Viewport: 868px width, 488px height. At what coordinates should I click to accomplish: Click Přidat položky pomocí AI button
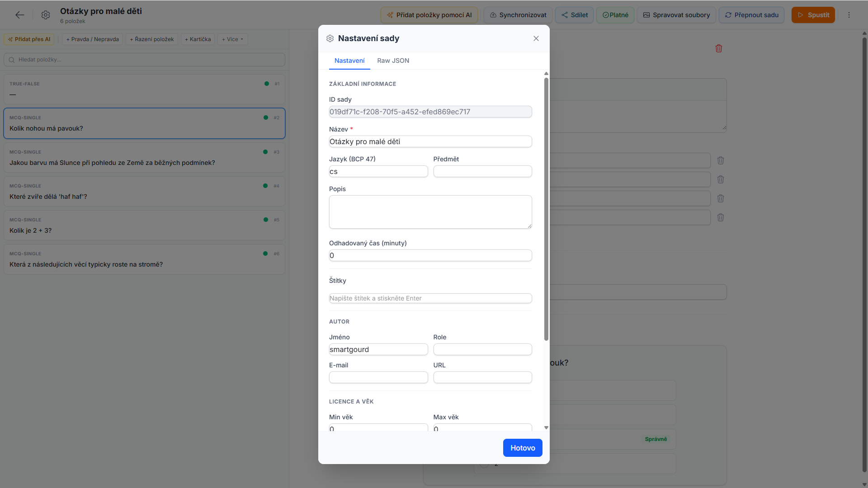tap(429, 15)
